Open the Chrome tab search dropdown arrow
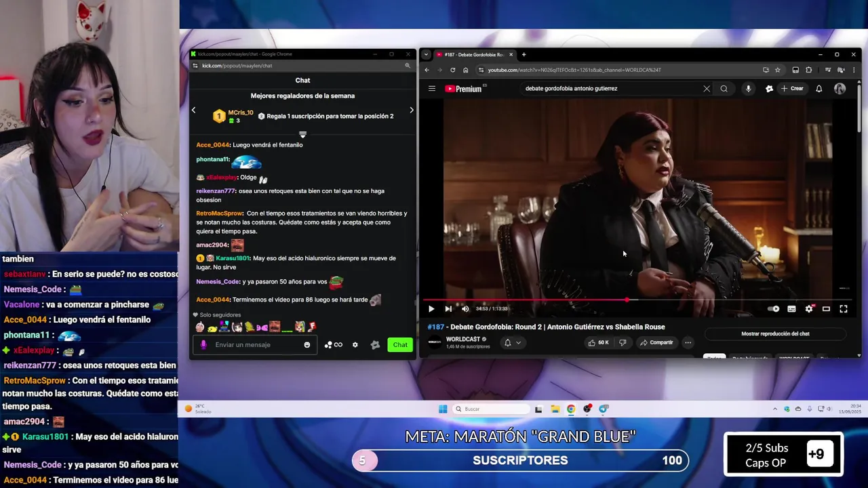 click(426, 55)
